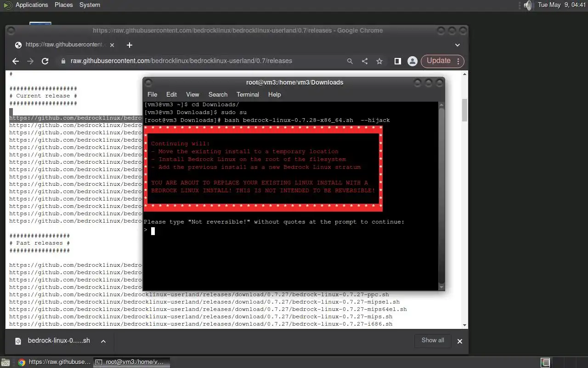Screen dimensions: 588x368
Task: Click '# Past releases #' heading text
Action: tap(40, 243)
